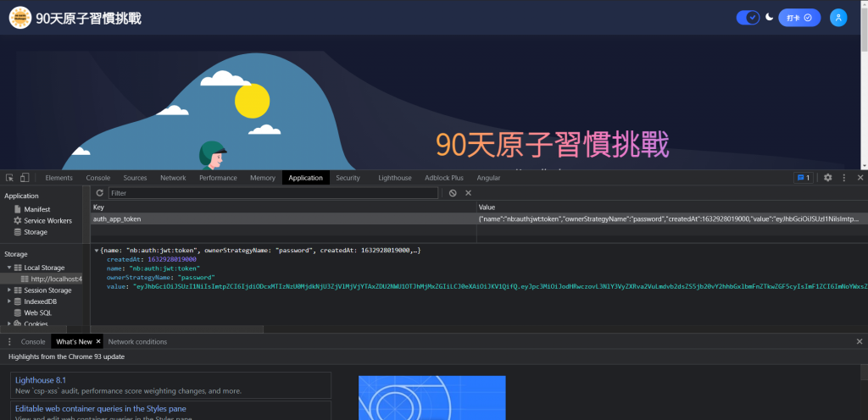The image size is (868, 420).
Task: Close the bottom drawer
Action: [860, 341]
